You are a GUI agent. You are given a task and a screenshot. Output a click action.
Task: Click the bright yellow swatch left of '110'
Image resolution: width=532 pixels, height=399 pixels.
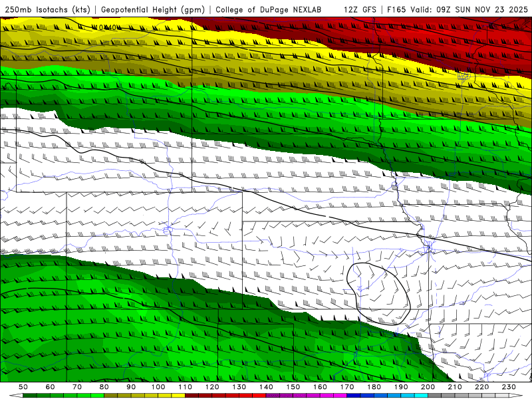click(178, 396)
